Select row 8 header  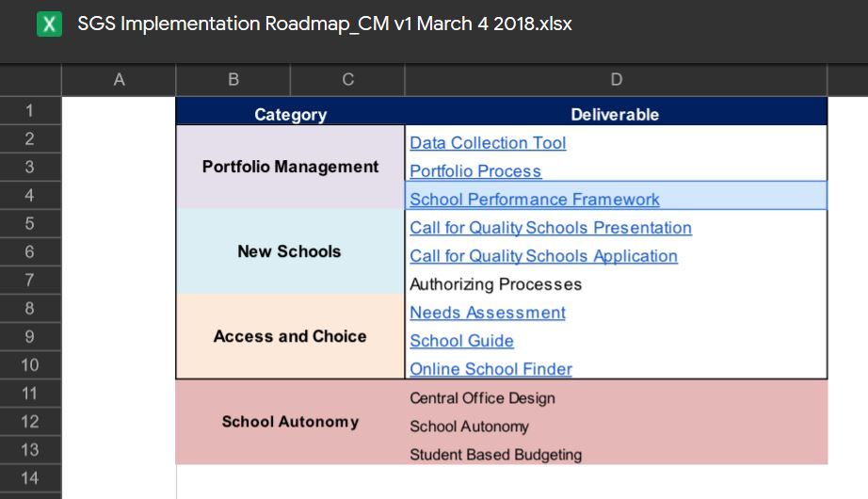[30, 309]
